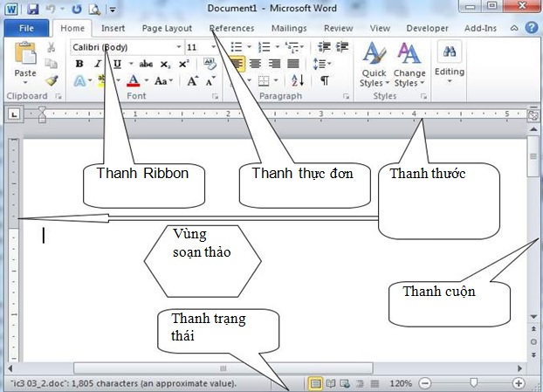Click the View tab
The width and height of the screenshot is (543, 392).
pyautogui.click(x=380, y=29)
